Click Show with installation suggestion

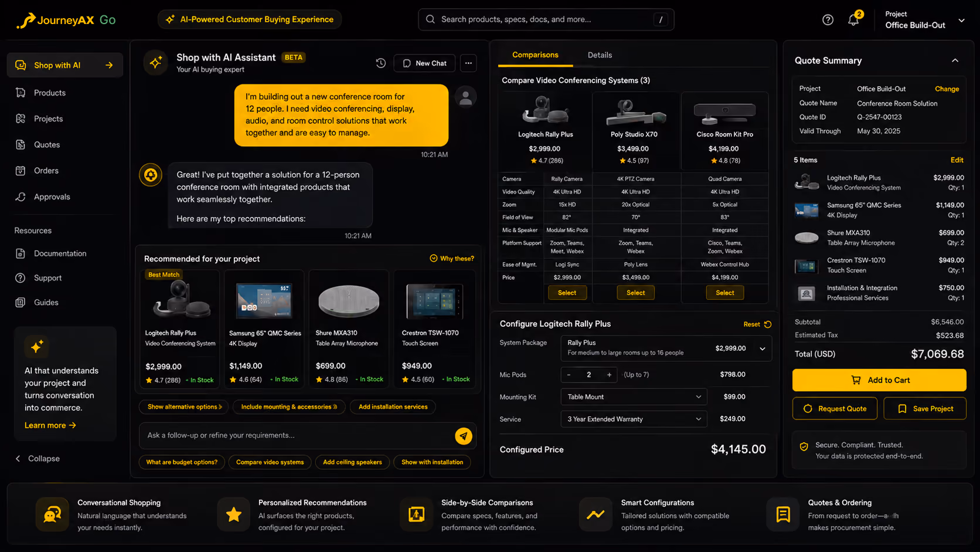point(432,462)
